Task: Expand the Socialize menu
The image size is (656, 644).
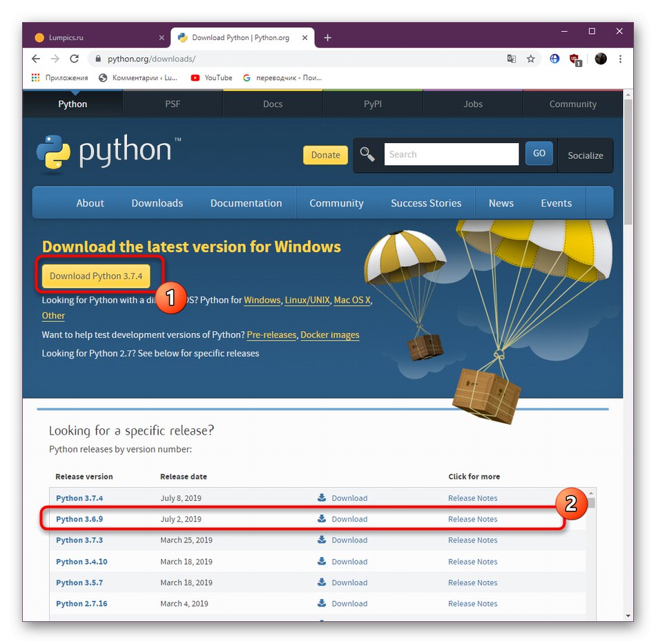Action: (586, 155)
